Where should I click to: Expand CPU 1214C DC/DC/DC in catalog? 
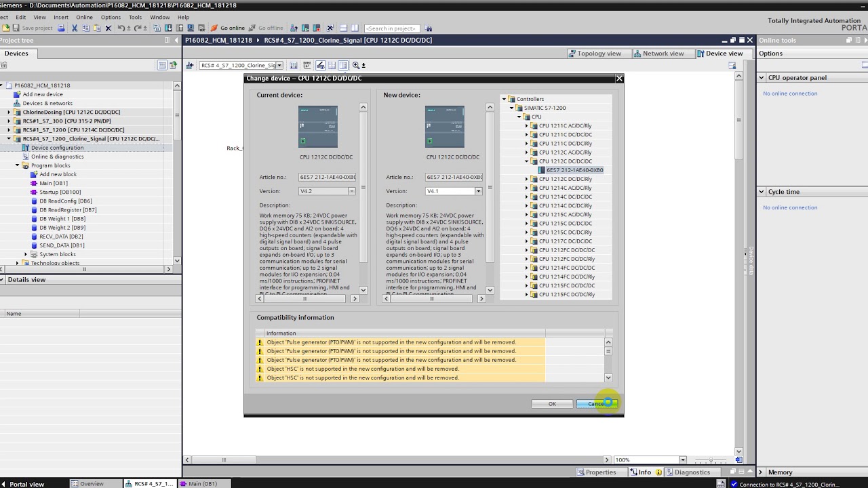[526, 197]
